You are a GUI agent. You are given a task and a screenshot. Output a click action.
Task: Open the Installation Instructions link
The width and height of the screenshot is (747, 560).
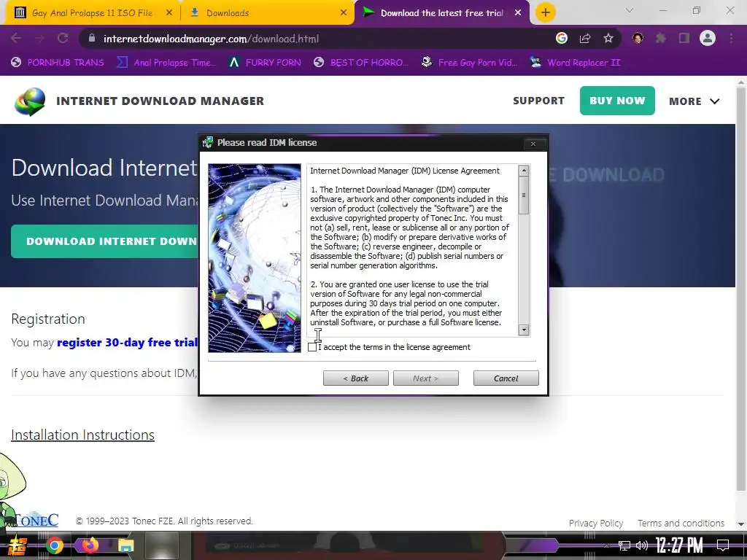click(82, 435)
